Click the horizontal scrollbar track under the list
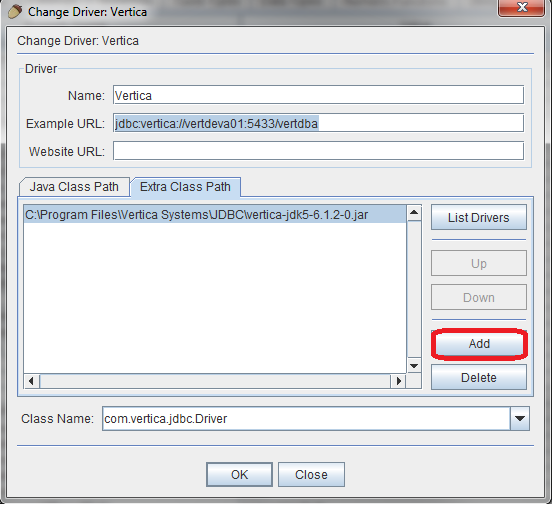The width and height of the screenshot is (552, 505). coord(215,381)
